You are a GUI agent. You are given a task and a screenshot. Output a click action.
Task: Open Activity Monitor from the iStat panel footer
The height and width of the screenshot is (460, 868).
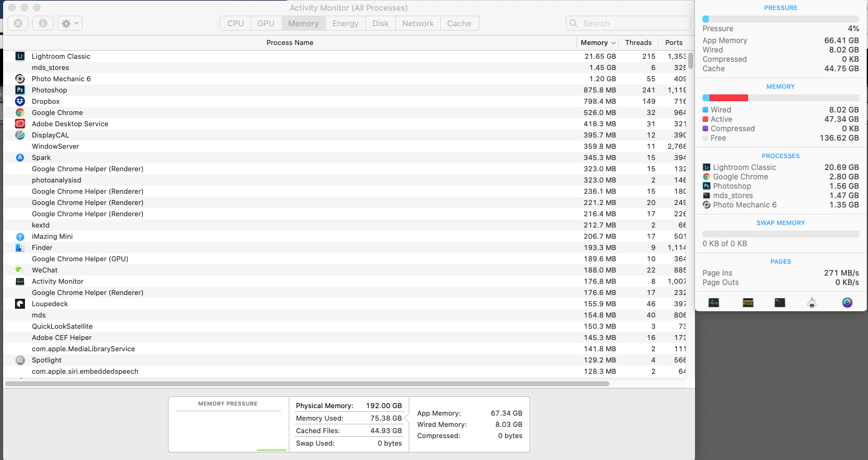(x=714, y=302)
